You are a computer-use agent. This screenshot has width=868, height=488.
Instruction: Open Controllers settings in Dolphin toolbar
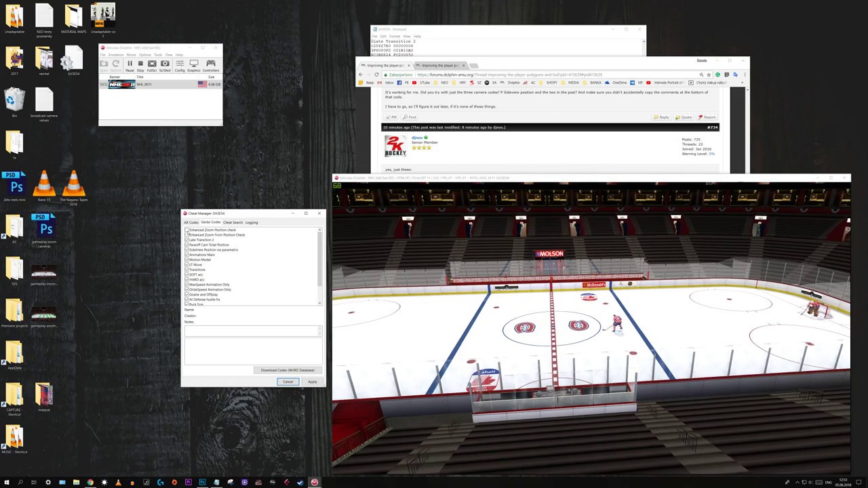coord(211,66)
